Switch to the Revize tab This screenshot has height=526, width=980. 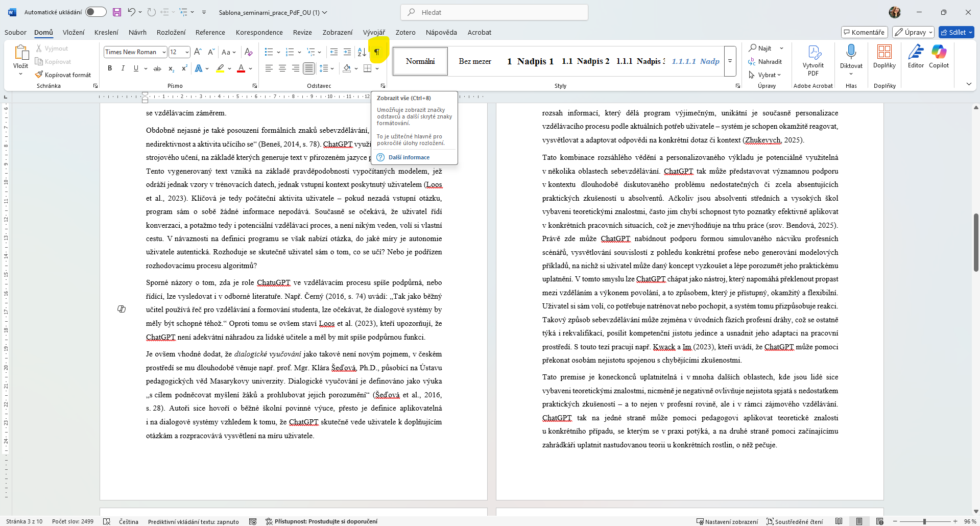click(x=302, y=32)
